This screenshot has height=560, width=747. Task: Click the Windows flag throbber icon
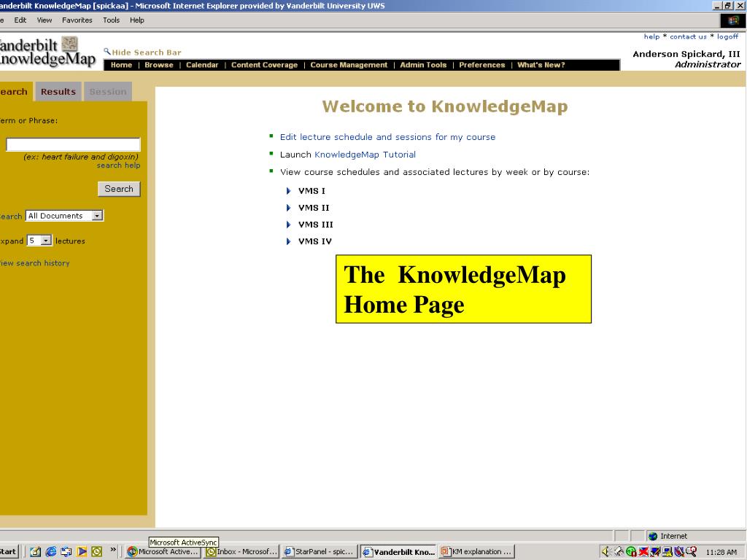733,20
